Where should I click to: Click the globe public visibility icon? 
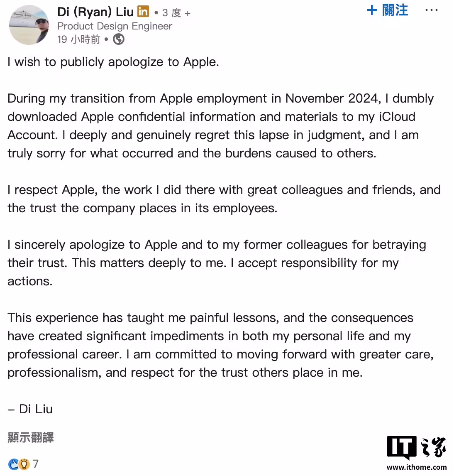119,39
